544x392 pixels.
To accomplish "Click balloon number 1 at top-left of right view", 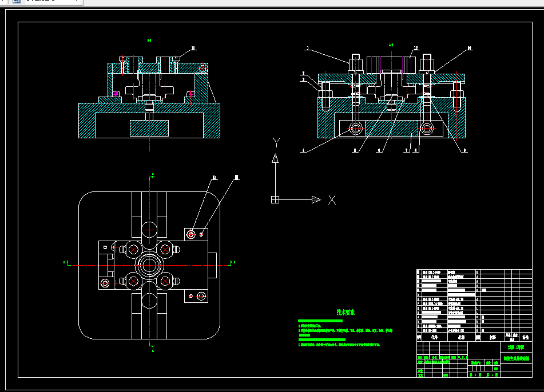I will coord(307,49).
